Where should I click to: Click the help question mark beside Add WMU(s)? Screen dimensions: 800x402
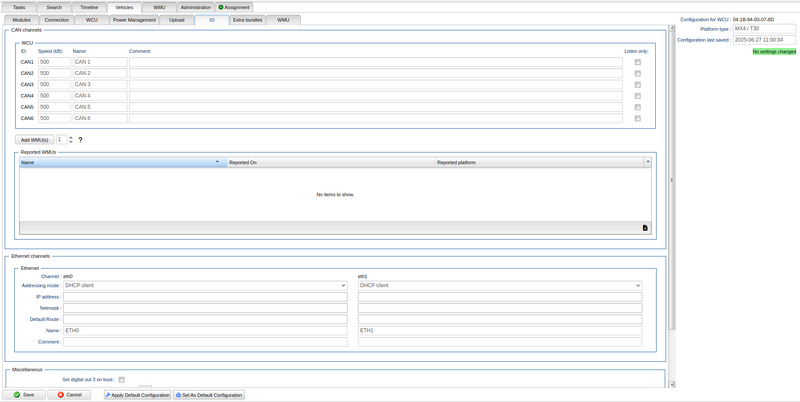[x=80, y=140]
